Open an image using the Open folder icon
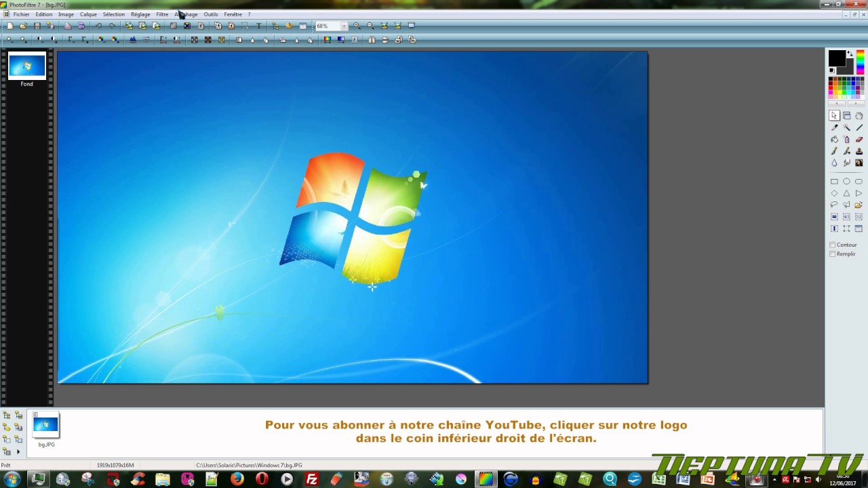 22,25
